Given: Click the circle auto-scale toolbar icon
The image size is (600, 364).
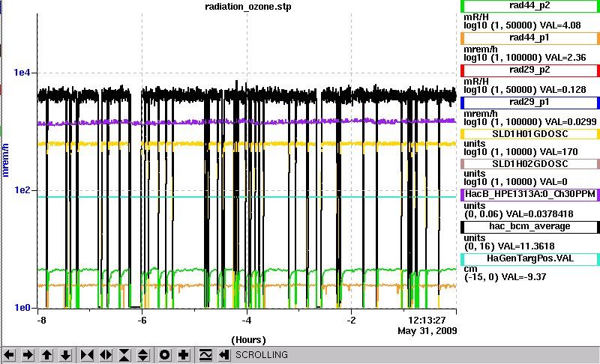Looking at the screenshot, I should [x=164, y=355].
